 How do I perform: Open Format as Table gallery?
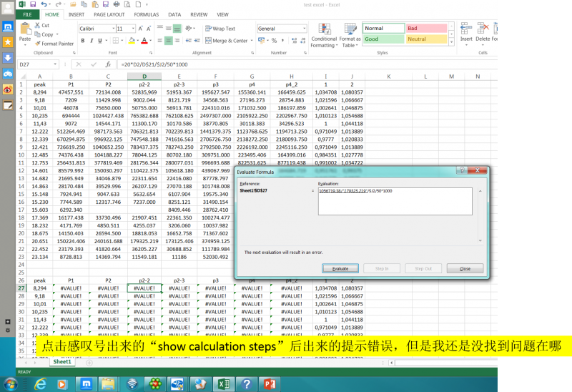[x=350, y=35]
